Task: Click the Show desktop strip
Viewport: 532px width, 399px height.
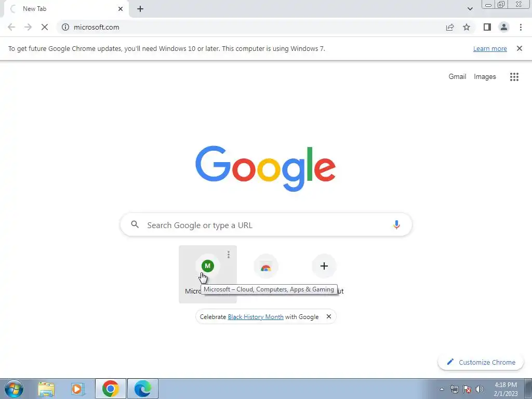Action: (x=528, y=389)
